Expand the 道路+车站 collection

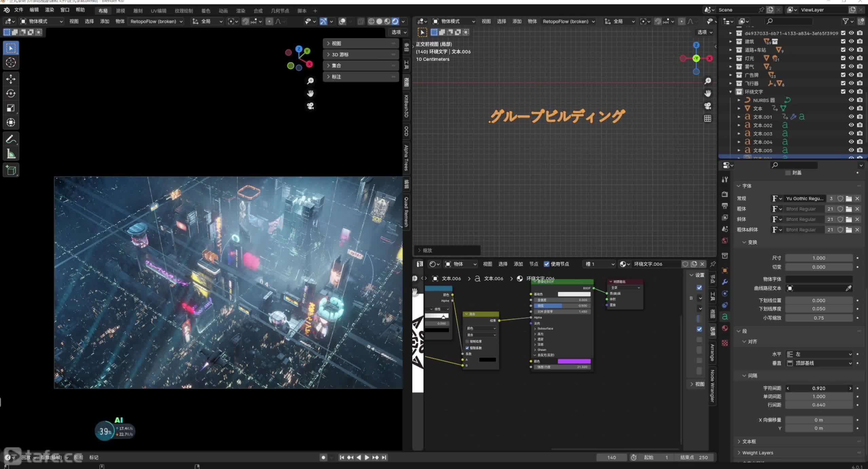(x=731, y=50)
